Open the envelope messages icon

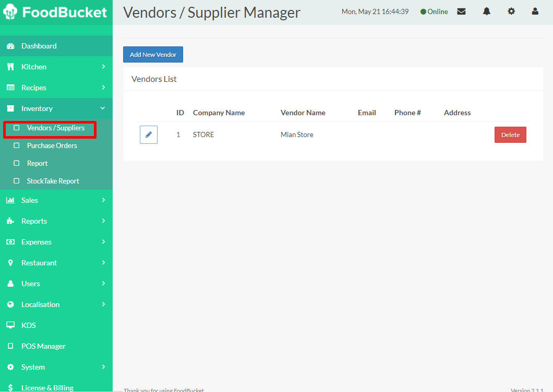461,11
